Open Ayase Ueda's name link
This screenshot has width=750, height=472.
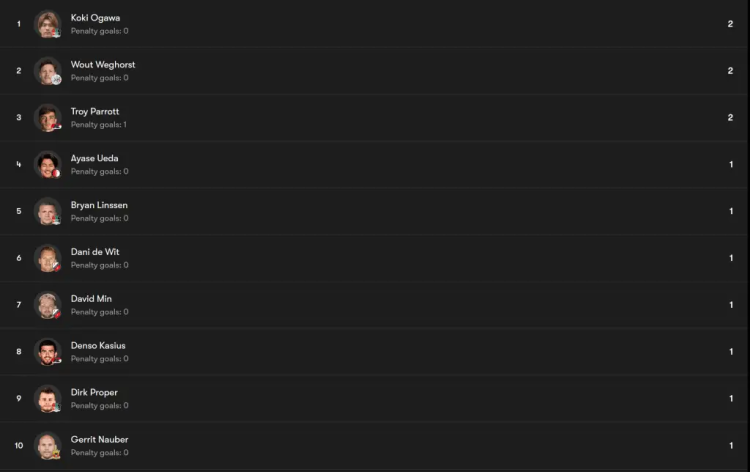point(94,158)
